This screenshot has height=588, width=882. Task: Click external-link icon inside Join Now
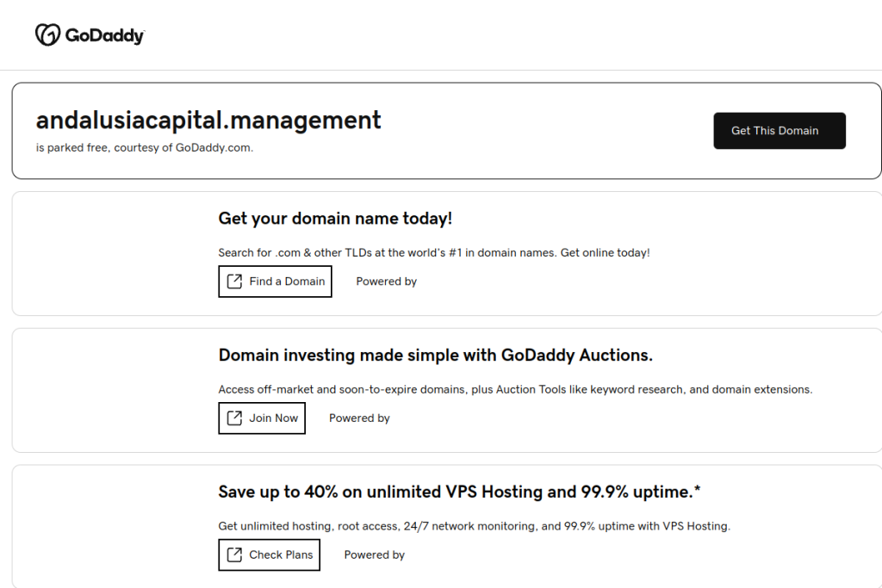pos(234,418)
